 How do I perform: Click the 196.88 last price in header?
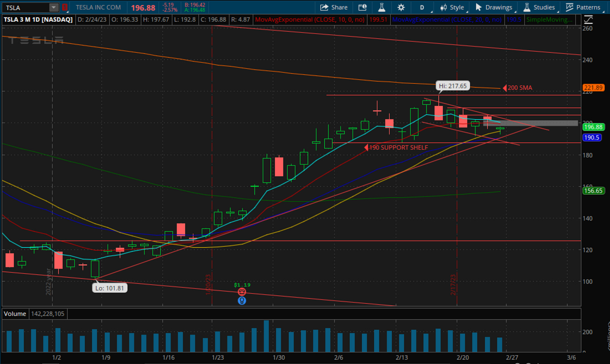(x=143, y=8)
